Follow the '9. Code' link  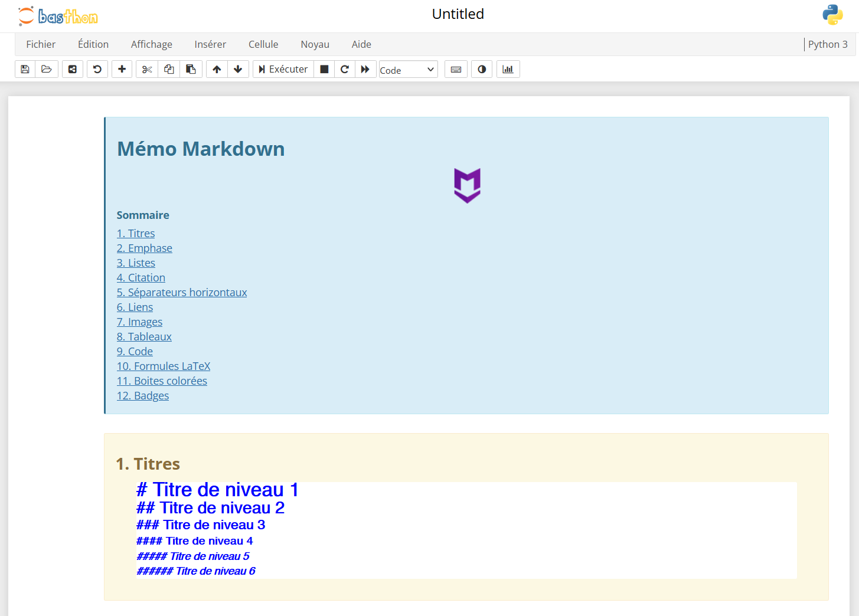[135, 352]
